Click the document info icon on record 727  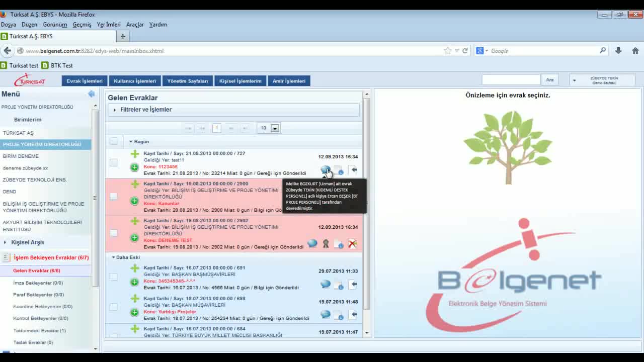[339, 170]
